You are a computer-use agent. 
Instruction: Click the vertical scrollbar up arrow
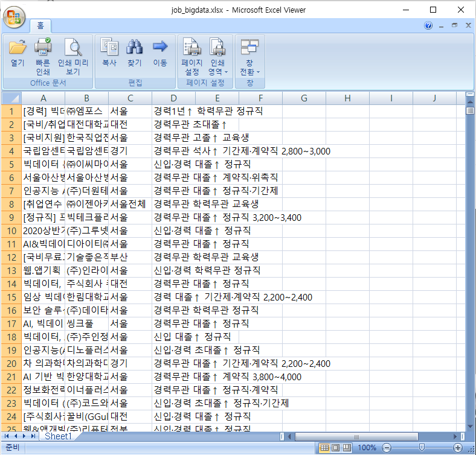point(470,102)
